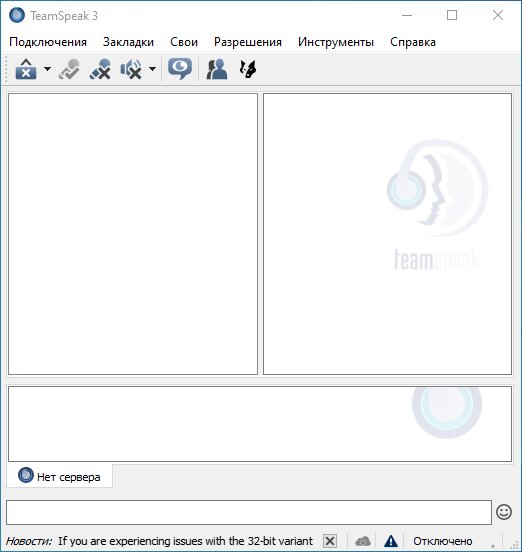Open the disconnect button dropdown arrow
This screenshot has height=552, width=522.
(x=47, y=69)
